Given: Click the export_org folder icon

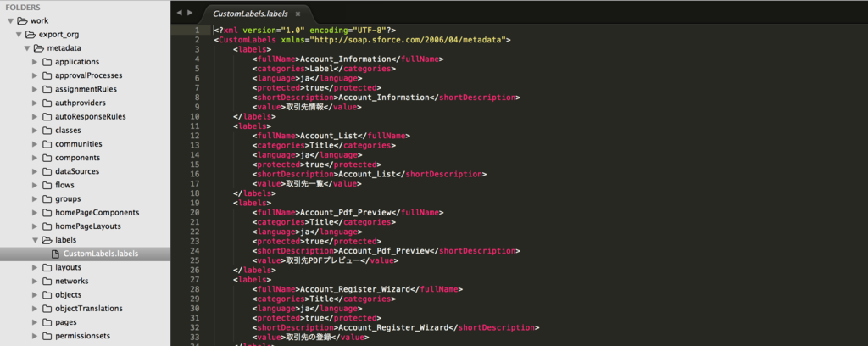Looking at the screenshot, I should [x=31, y=34].
